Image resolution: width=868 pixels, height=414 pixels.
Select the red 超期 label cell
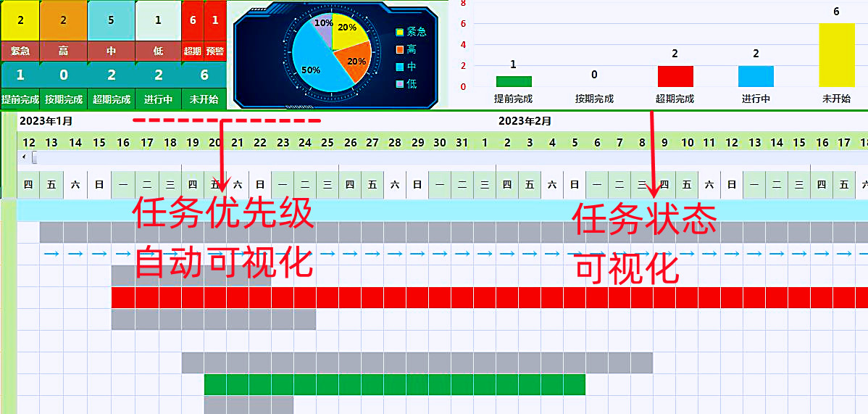pyautogui.click(x=193, y=51)
